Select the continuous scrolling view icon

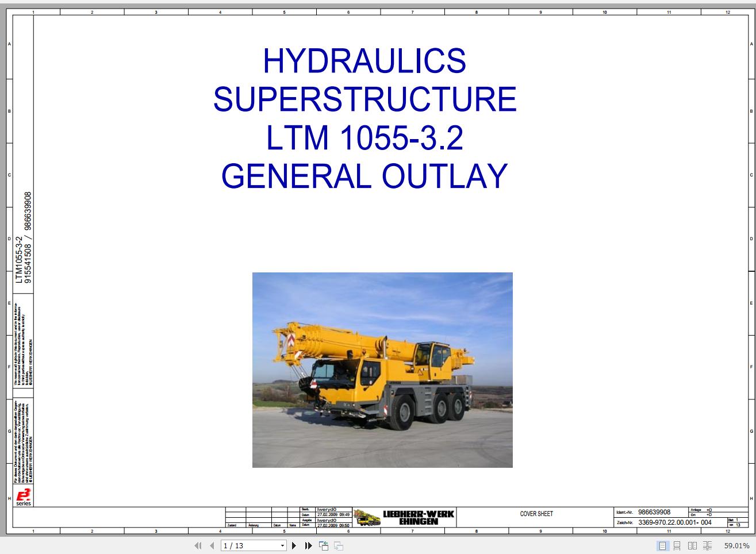pos(677,546)
